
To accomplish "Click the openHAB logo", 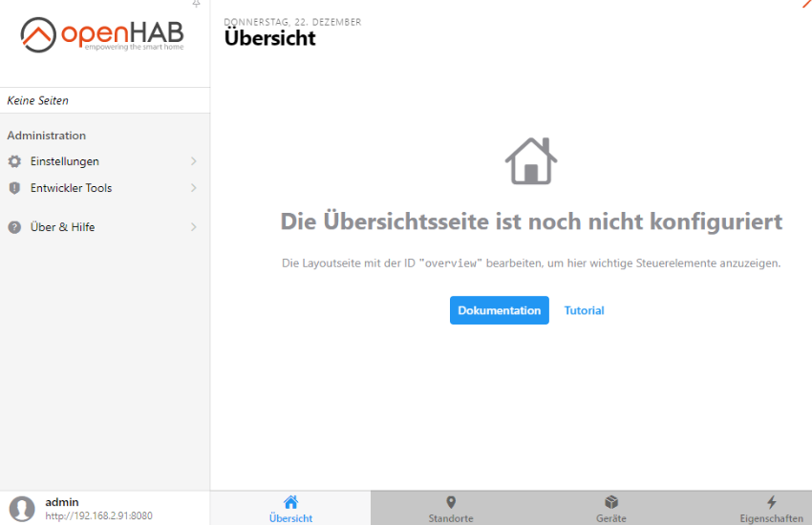I will pyautogui.click(x=102, y=34).
